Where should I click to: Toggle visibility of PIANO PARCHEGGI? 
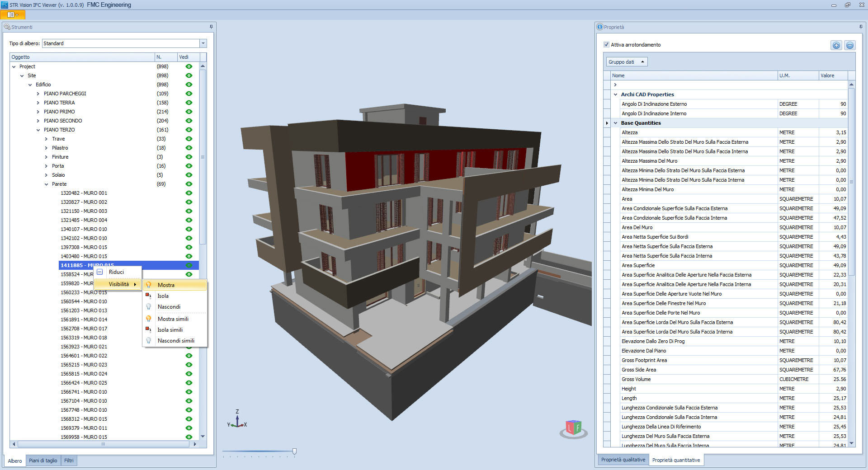(189, 94)
